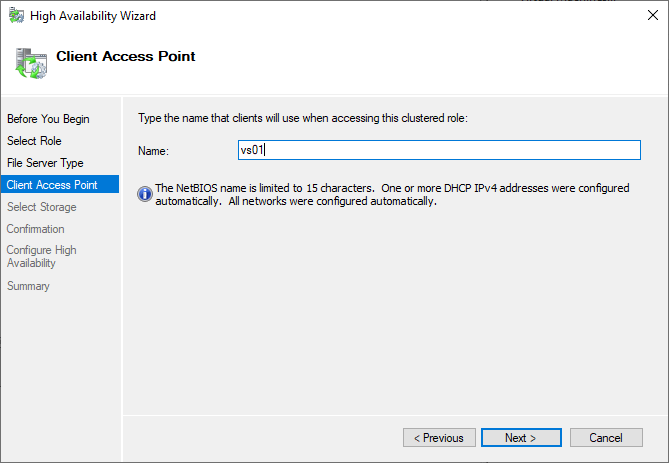Click the Summary step in sidebar
This screenshot has height=463, width=669.
click(x=28, y=286)
